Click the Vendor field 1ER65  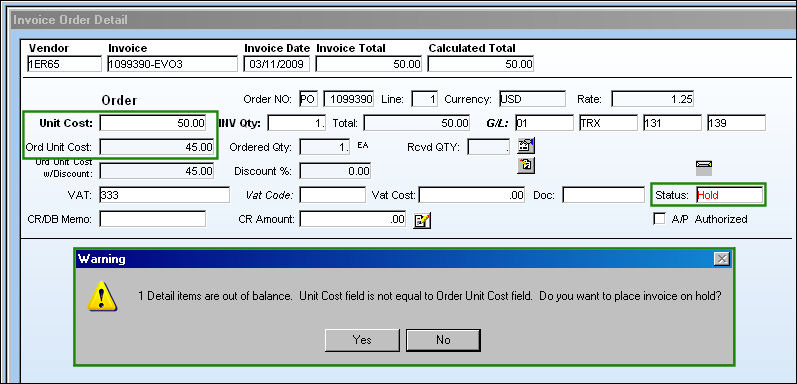pos(65,64)
